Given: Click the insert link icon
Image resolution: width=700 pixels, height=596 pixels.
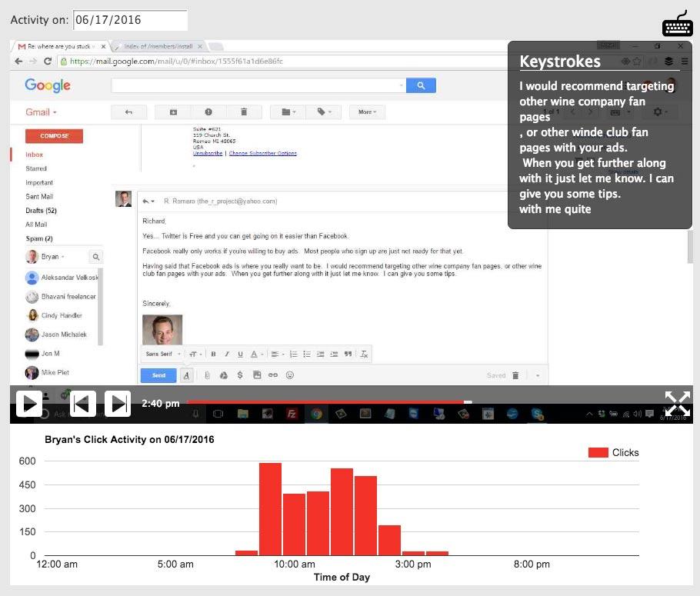Looking at the screenshot, I should pyautogui.click(x=273, y=375).
